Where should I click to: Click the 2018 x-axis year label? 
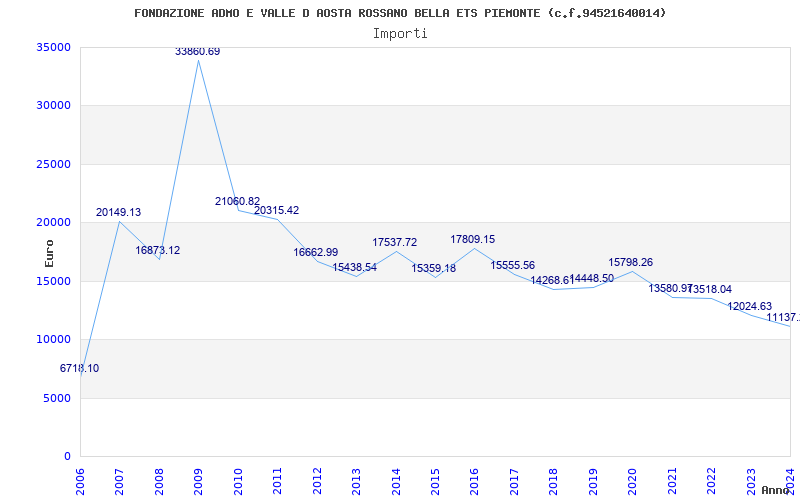[553, 482]
